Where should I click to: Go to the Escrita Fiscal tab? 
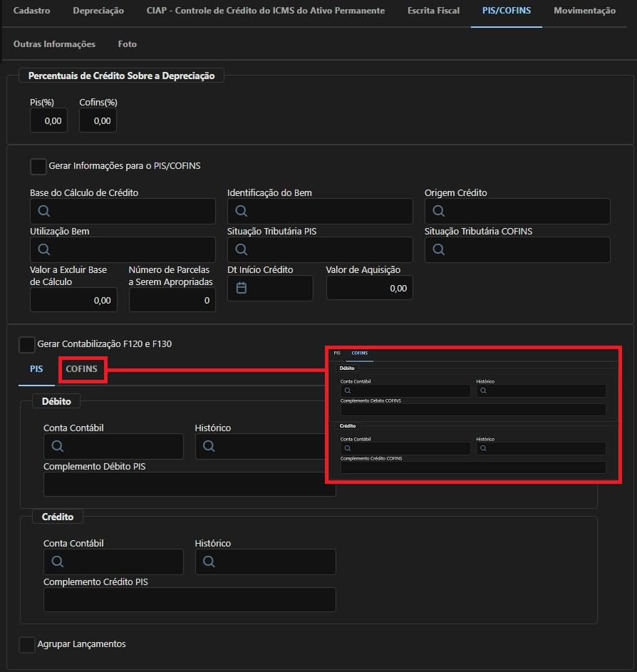pyautogui.click(x=433, y=11)
